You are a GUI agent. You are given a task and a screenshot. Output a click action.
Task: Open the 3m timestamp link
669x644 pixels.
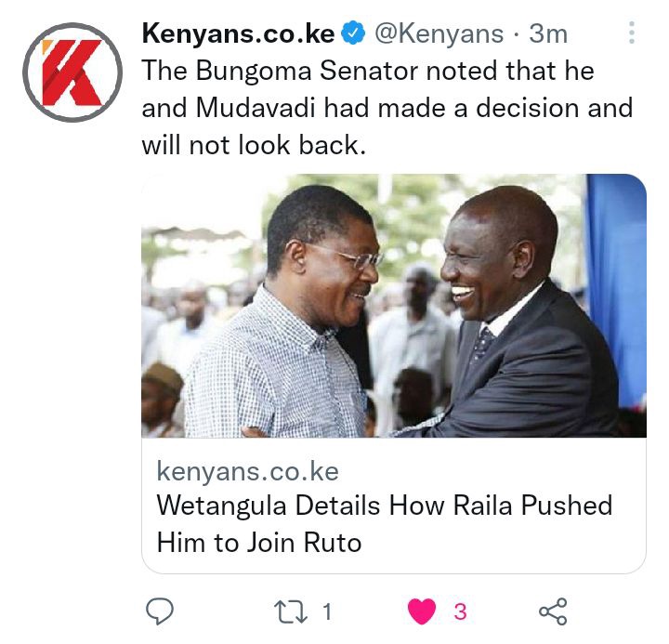(548, 33)
